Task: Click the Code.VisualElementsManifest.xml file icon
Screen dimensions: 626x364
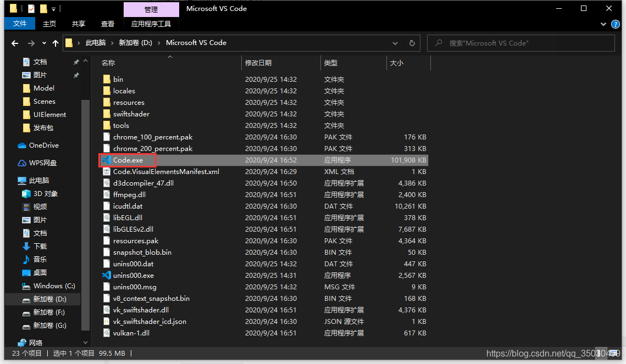Action: [107, 171]
